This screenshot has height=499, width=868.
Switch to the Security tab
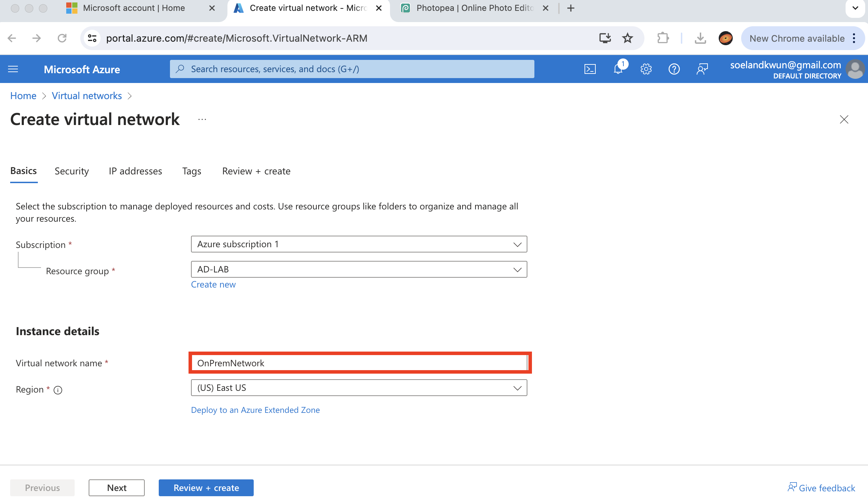71,171
